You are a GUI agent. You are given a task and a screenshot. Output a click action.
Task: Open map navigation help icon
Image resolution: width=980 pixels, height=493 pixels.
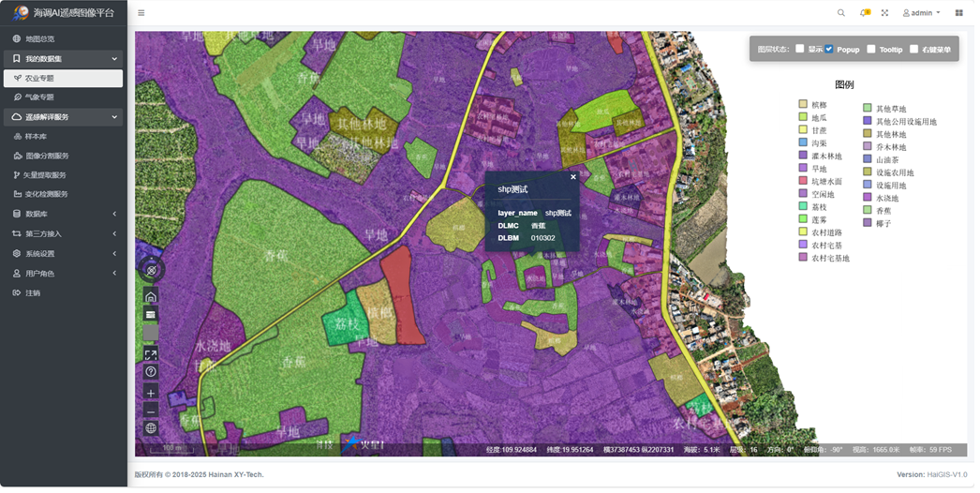click(x=151, y=373)
